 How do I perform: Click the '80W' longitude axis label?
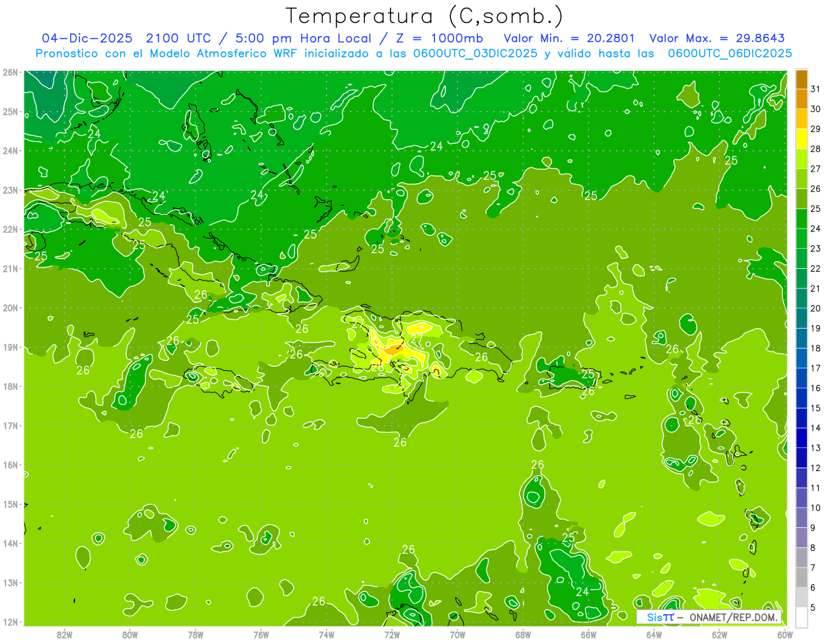coord(130,634)
